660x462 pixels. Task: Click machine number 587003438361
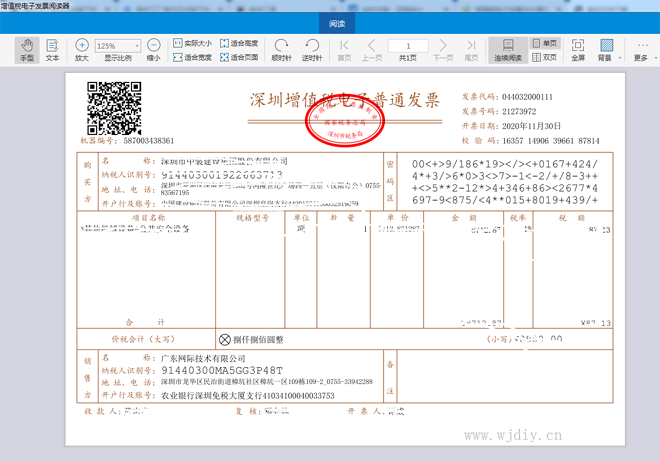pyautogui.click(x=148, y=141)
